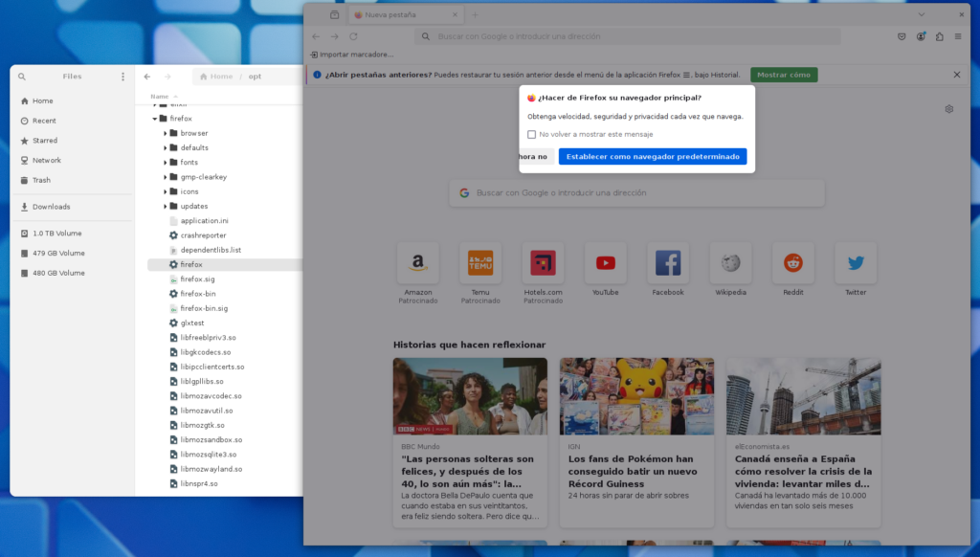Click 'Establecer como navegador predeterminado' button
980x557 pixels.
[652, 156]
